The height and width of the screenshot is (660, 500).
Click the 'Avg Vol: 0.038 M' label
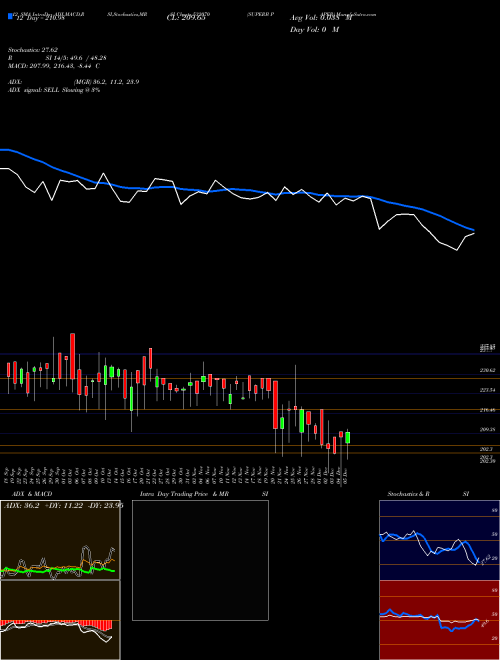coord(321,18)
